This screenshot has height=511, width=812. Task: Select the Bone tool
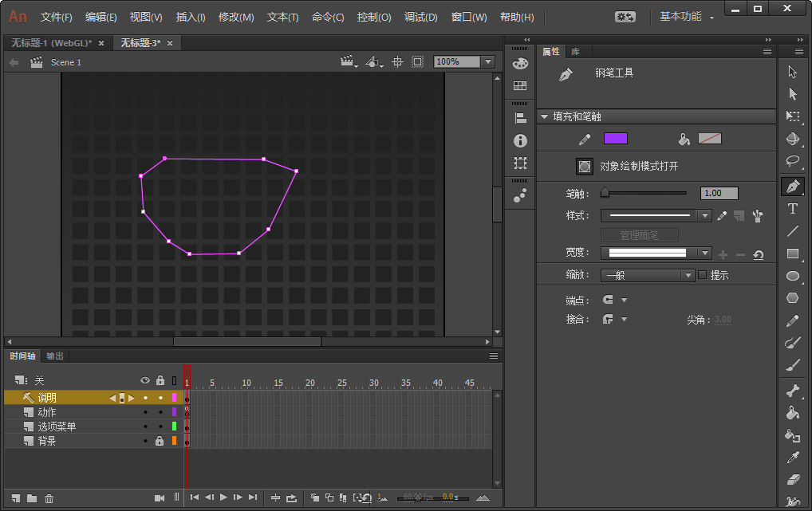pyautogui.click(x=792, y=392)
